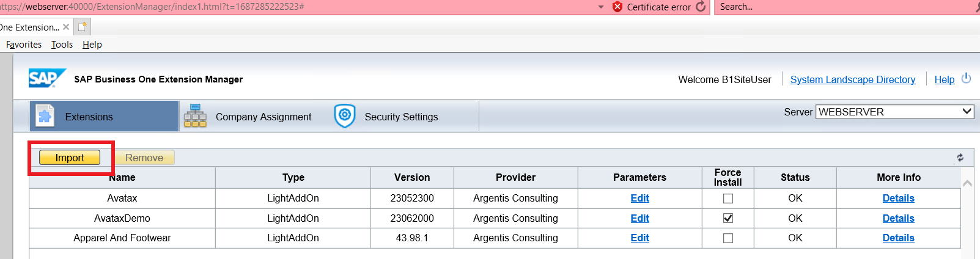
Task: Open the Server WEBSERVER dropdown
Action: [x=894, y=112]
